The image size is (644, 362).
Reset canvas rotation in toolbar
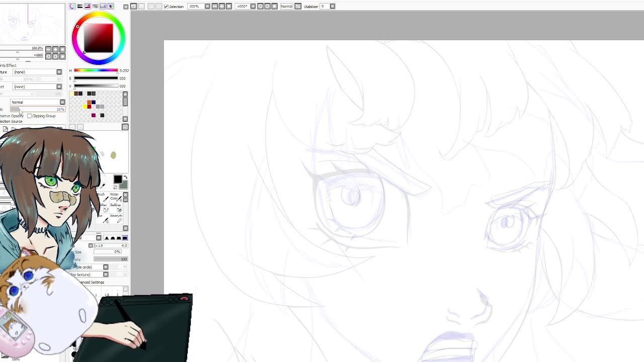[274, 6]
